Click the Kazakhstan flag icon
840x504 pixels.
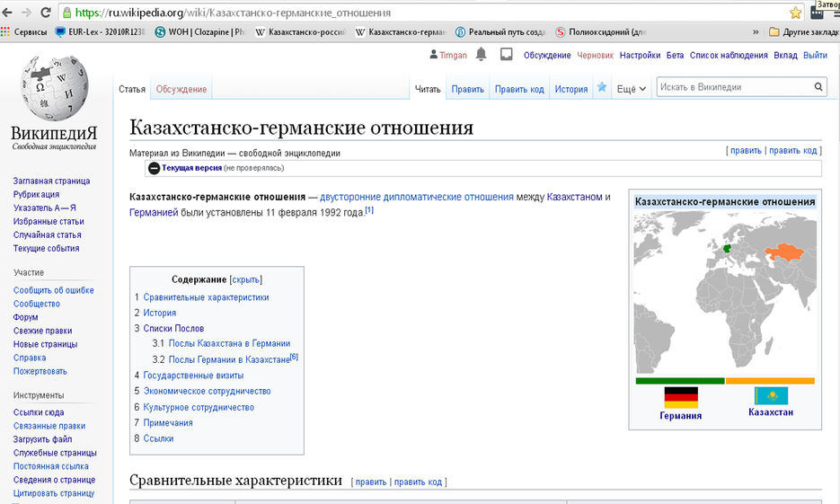[x=770, y=395]
